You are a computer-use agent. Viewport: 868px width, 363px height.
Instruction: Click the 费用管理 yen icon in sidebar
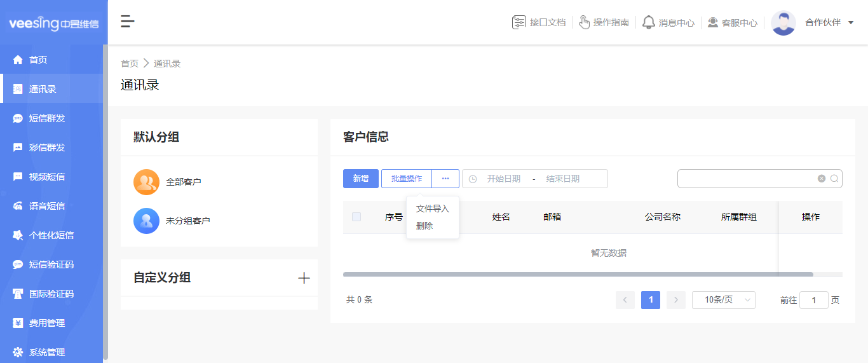click(18, 323)
